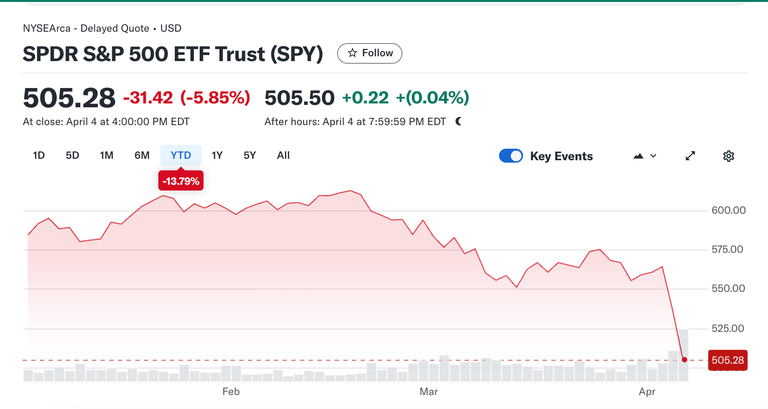768x409 pixels.
Task: Click the mountain chart type icon
Action: coord(638,156)
